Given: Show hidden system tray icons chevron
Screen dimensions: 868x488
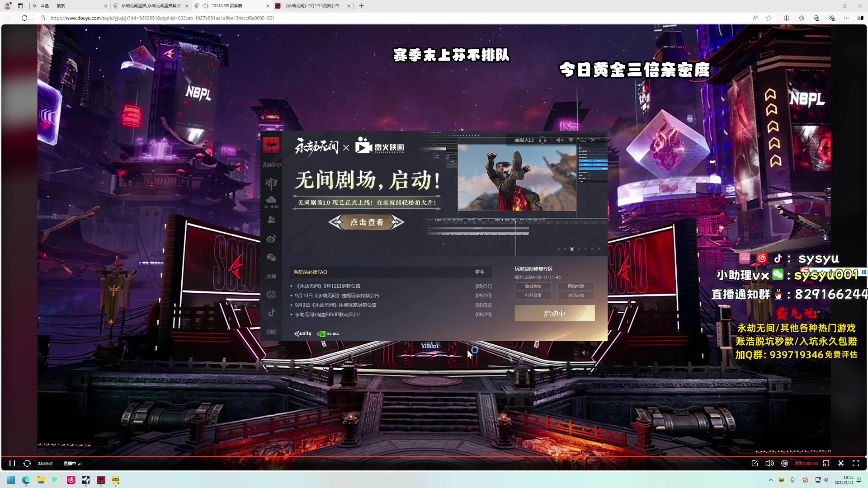Looking at the screenshot, I should (770, 480).
